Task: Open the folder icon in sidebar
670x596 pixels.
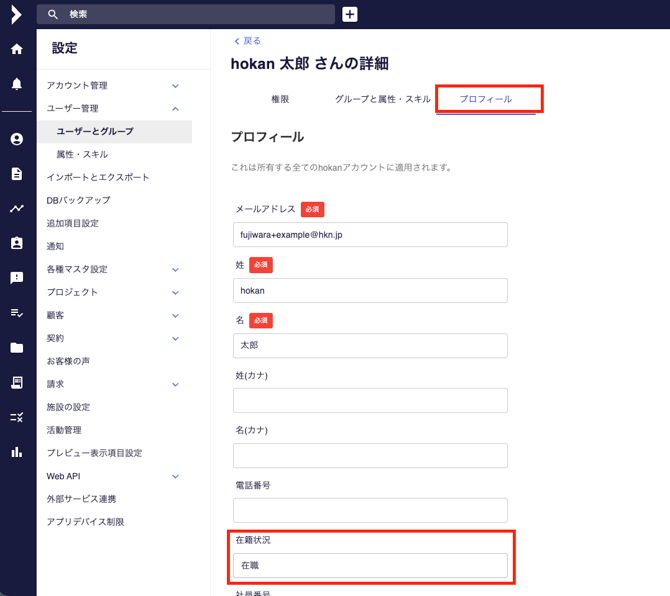Action: [x=16, y=348]
